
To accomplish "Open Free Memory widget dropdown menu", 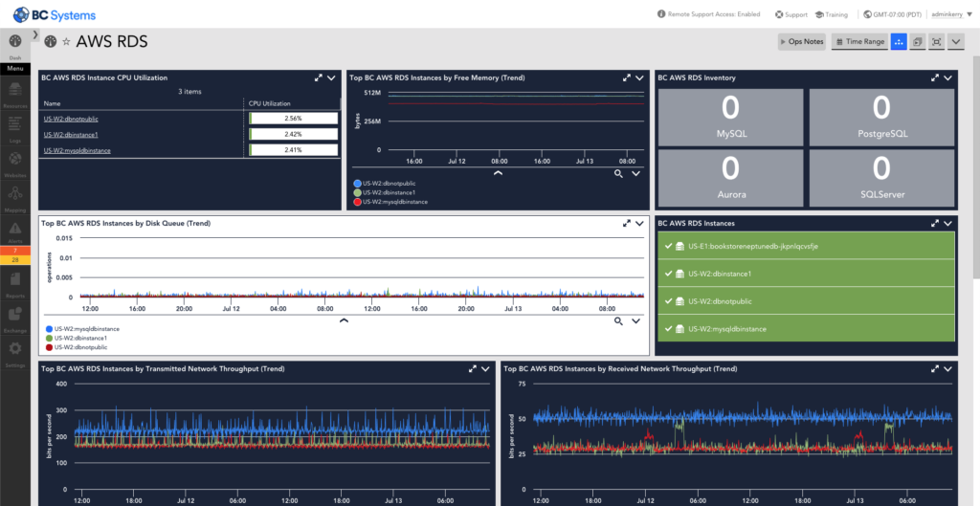I will [x=639, y=78].
